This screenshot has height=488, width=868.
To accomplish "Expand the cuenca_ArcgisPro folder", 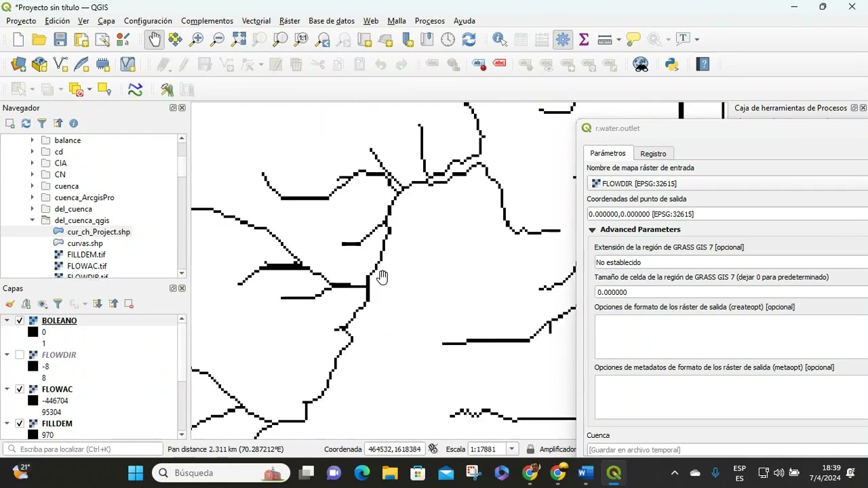I will [x=32, y=198].
